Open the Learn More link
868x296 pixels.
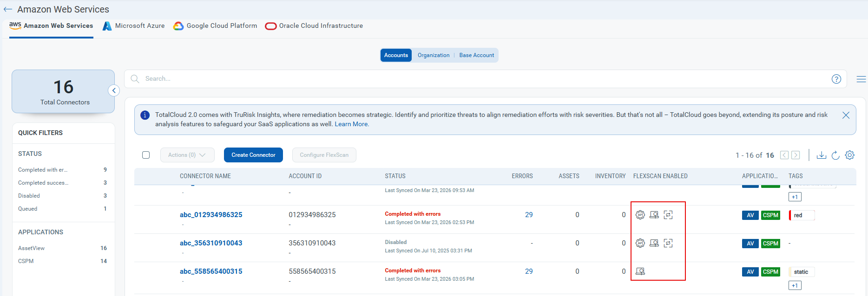(352, 124)
